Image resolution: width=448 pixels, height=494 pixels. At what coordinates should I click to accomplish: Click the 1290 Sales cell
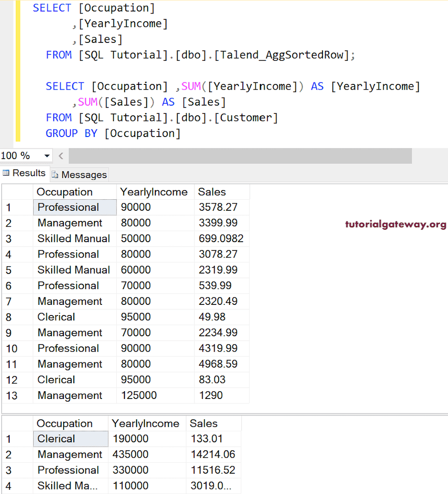(222, 396)
